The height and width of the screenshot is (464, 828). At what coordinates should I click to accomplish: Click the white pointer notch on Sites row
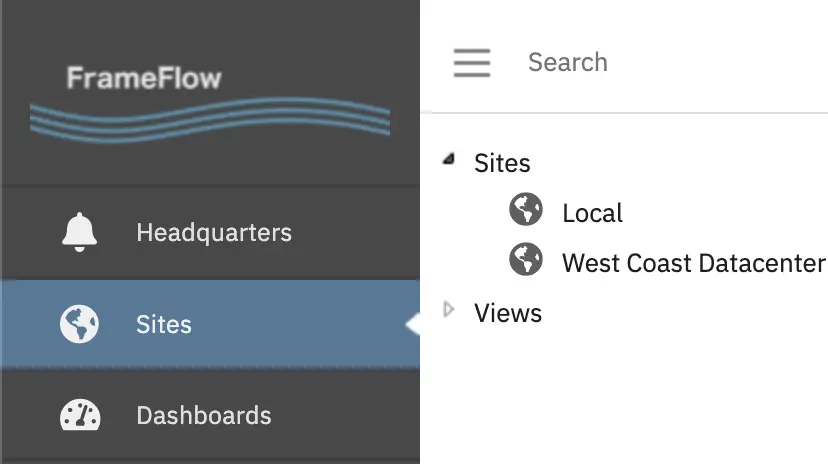click(412, 324)
